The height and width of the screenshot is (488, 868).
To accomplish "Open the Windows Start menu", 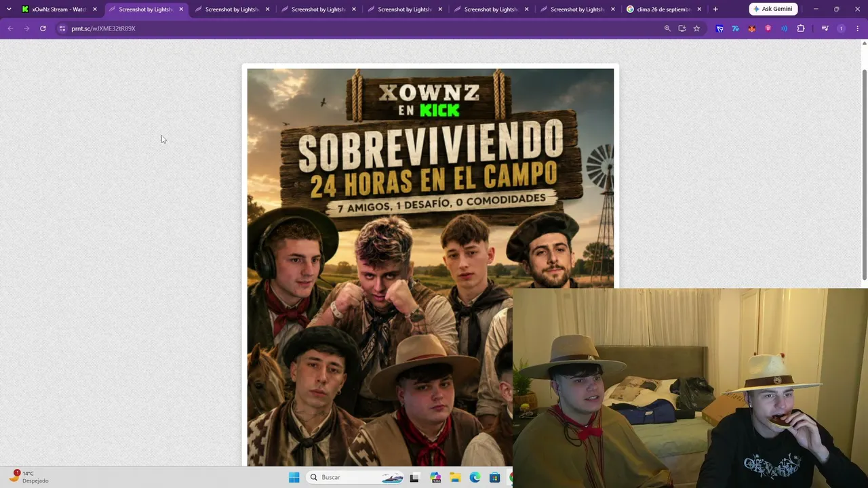I will (x=294, y=477).
